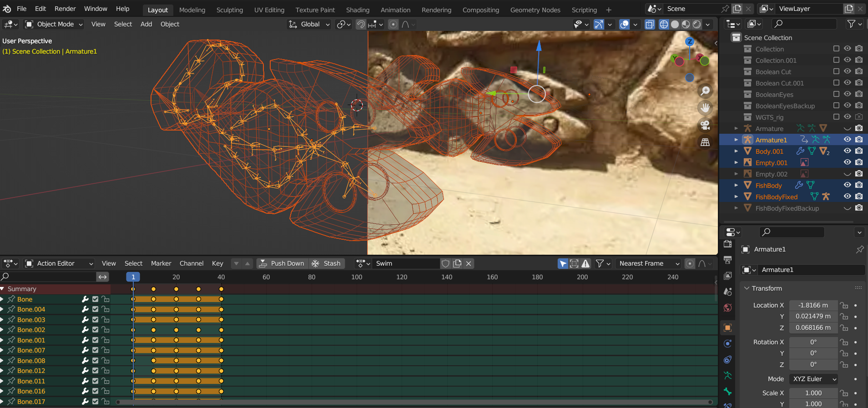Toggle X-ray display in viewport header
The image size is (868, 408).
point(650,25)
